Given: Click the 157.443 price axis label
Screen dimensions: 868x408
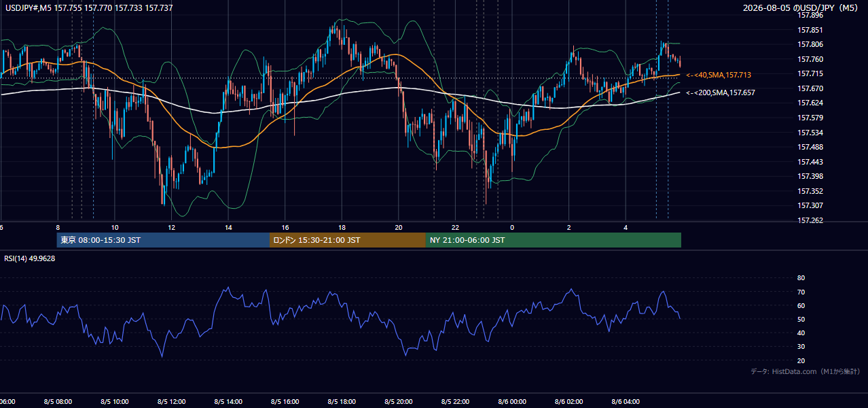Looking at the screenshot, I should click(x=810, y=162).
